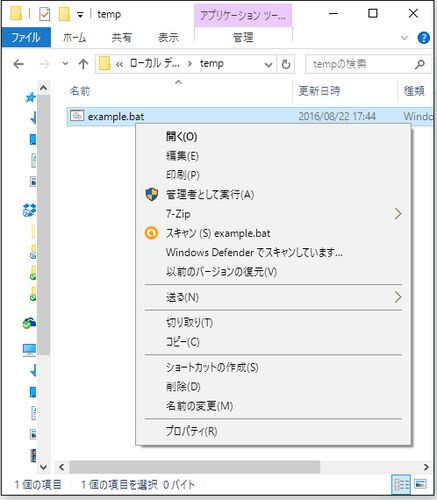Screen dimensions: 437x500
Task: Click the アプリケーション ツール contextual tab header
Action: pyautogui.click(x=243, y=15)
